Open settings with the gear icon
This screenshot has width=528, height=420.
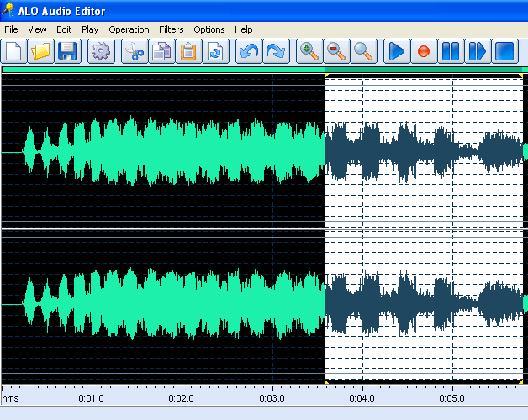point(101,51)
